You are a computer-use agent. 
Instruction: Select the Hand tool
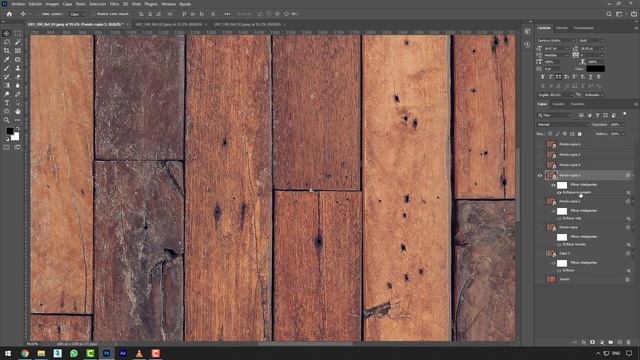click(18, 111)
